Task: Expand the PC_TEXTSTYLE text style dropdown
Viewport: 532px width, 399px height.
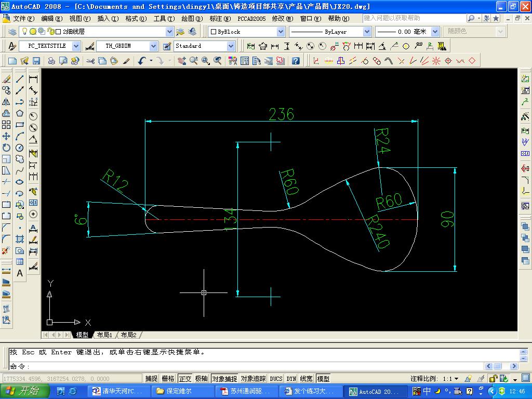Action: click(76, 46)
